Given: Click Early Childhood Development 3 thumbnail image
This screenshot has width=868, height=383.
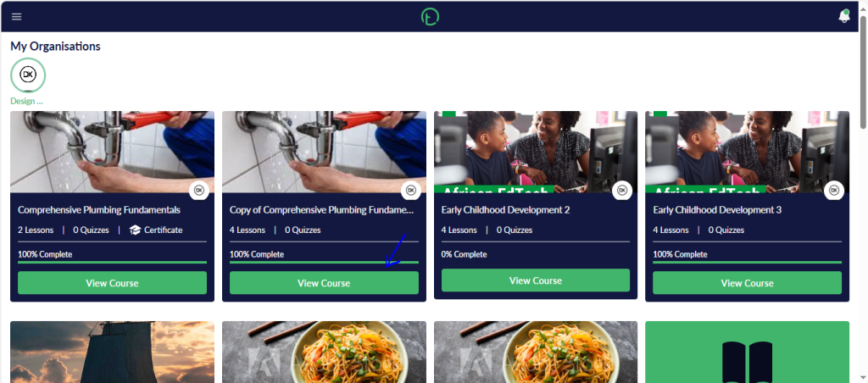Looking at the screenshot, I should click(x=747, y=153).
